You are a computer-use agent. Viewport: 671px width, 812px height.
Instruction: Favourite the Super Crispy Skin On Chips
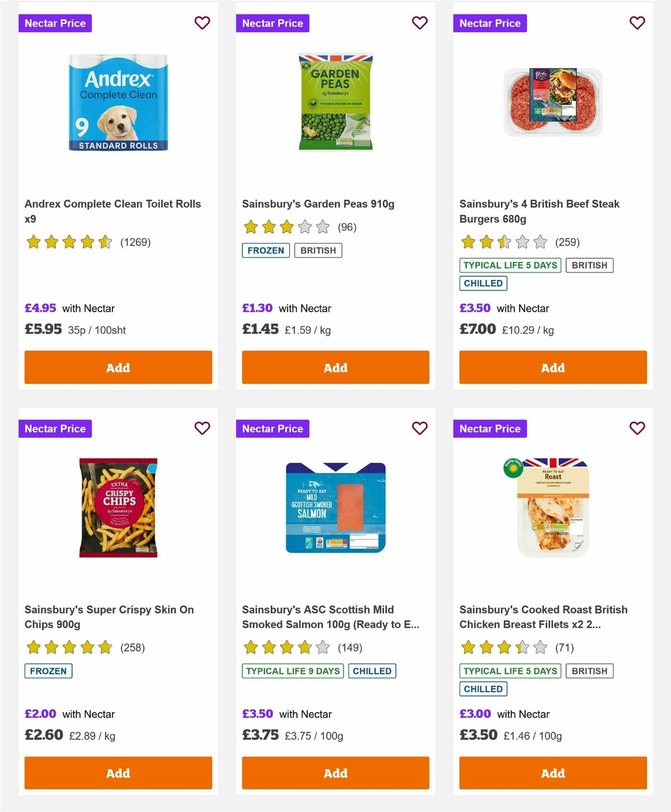[202, 428]
